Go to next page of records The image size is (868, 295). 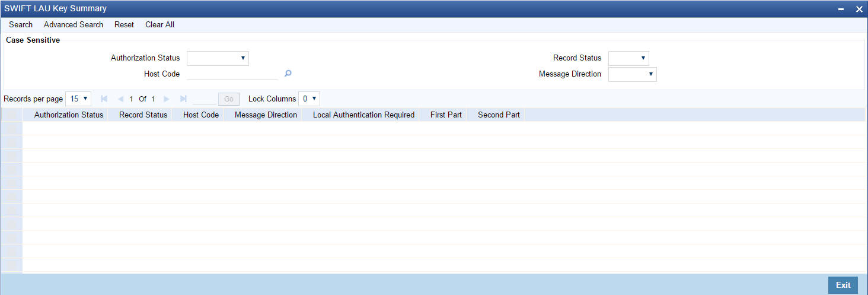(167, 99)
